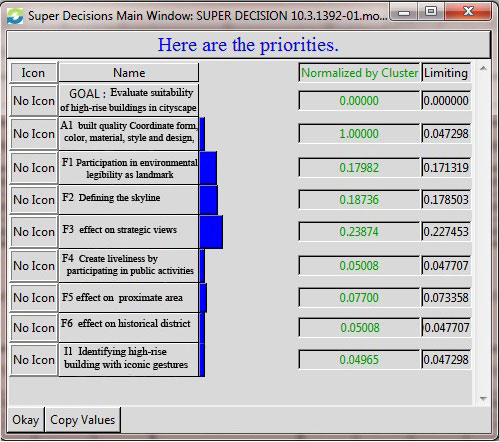Click the scrollbar down arrow
This screenshot has height=442, width=499.
pyautogui.click(x=483, y=398)
